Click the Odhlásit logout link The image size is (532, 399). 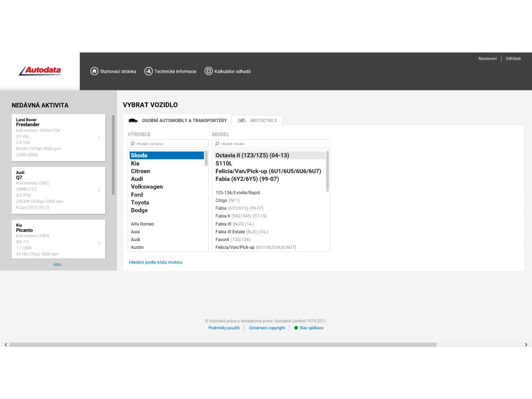513,59
